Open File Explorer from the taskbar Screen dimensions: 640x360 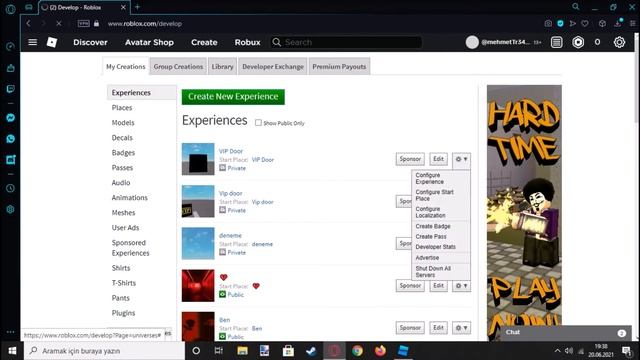pyautogui.click(x=242, y=351)
